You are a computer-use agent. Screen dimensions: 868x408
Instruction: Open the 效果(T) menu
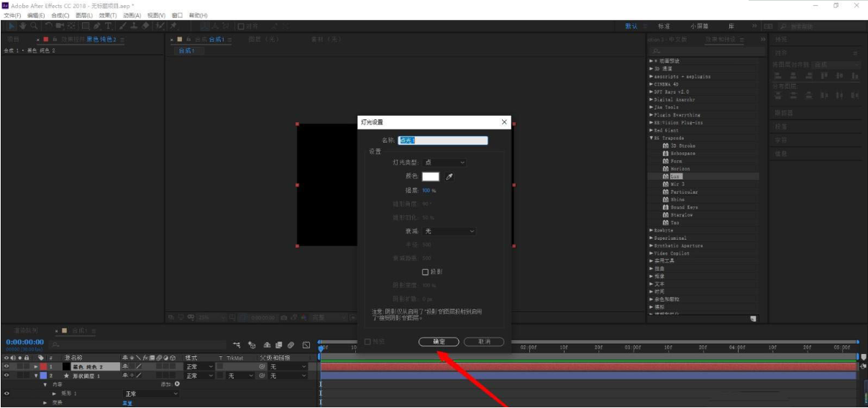(109, 15)
